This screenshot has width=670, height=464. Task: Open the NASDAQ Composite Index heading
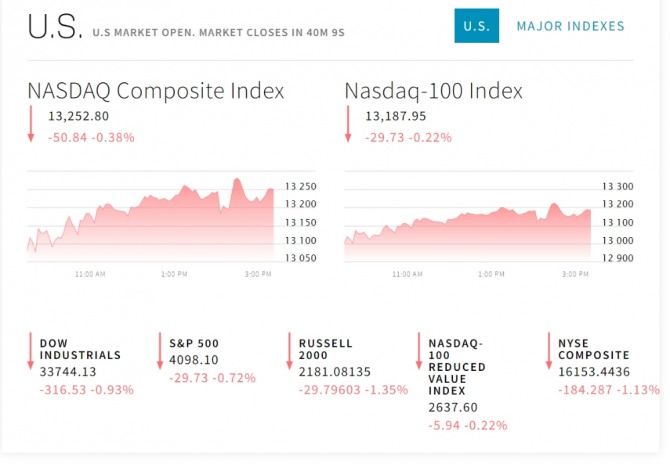pyautogui.click(x=156, y=91)
